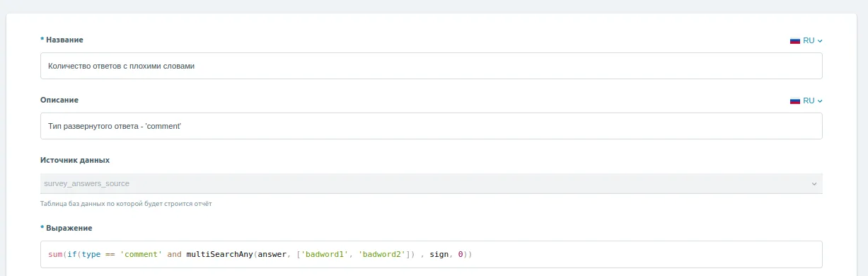Click the sum keyword in expression

(55, 254)
